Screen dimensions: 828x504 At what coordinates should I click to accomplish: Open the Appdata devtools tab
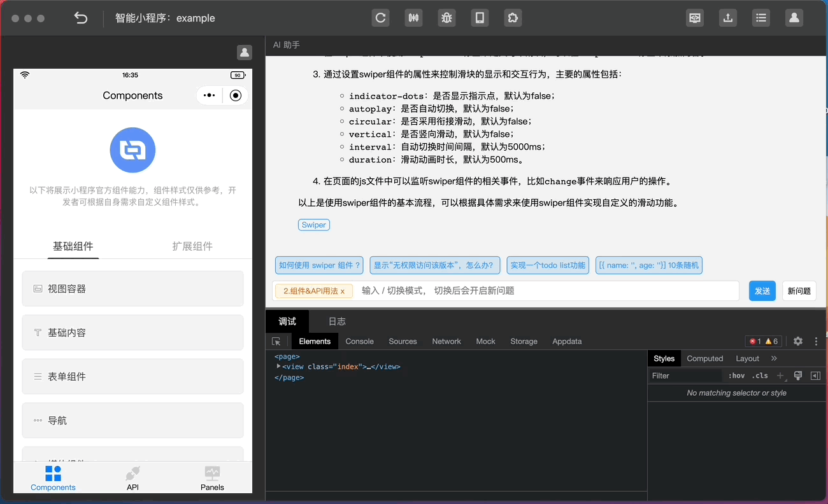tap(567, 342)
